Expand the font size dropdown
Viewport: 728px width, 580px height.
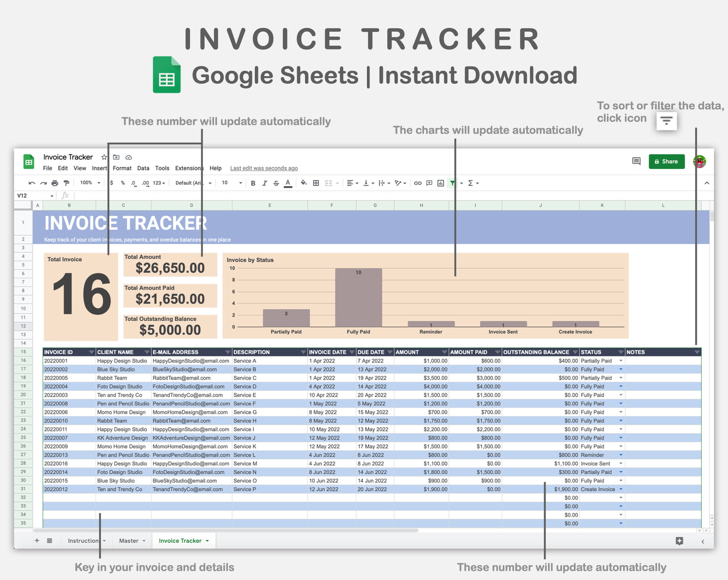click(232, 183)
